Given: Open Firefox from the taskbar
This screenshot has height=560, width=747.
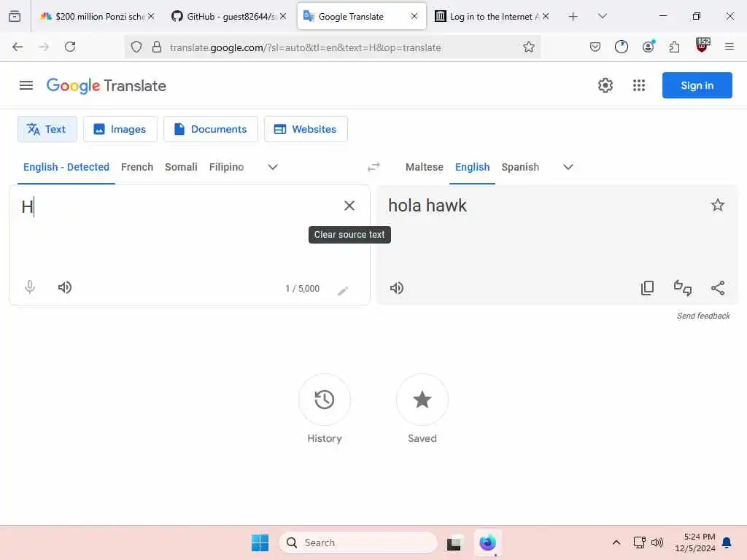Looking at the screenshot, I should [x=487, y=542].
